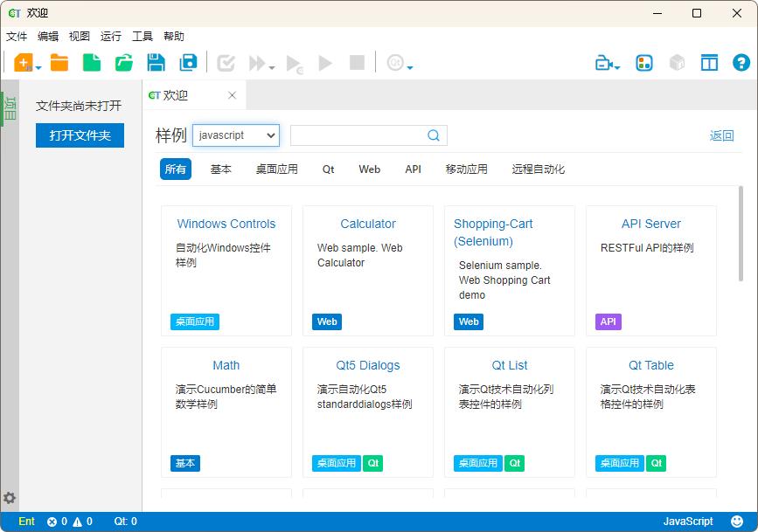Toggle the blue layout panel icon
Viewport: 758px width, 532px height.
coord(709,63)
